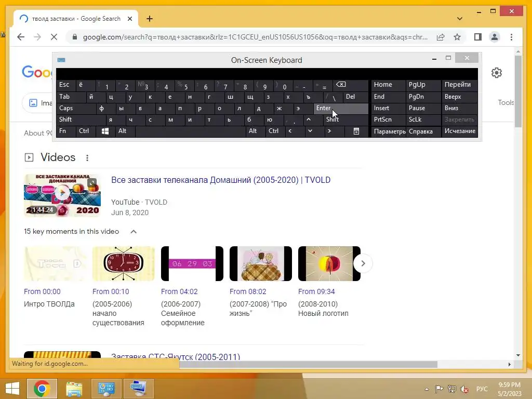Open Videos section three-dot options

[x=87, y=158]
